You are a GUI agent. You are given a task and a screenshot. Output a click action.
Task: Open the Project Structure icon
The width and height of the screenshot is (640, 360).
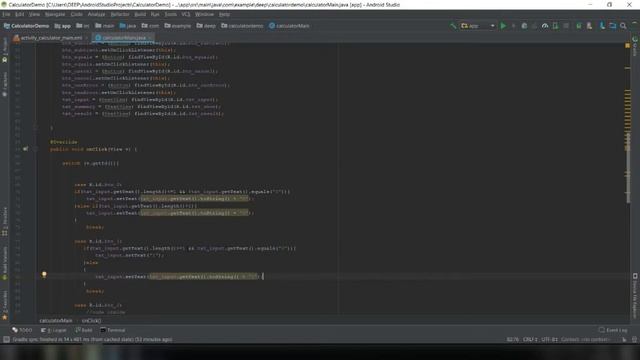click(613, 26)
